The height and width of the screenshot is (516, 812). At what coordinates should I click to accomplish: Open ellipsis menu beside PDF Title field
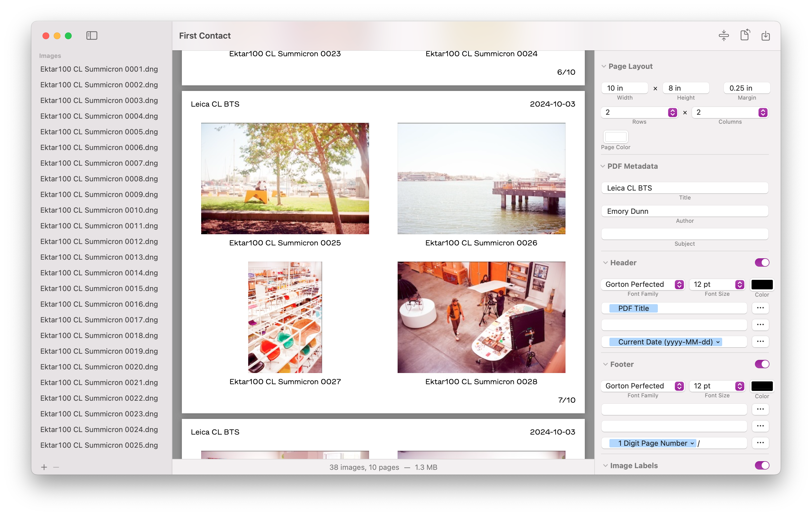(x=760, y=308)
